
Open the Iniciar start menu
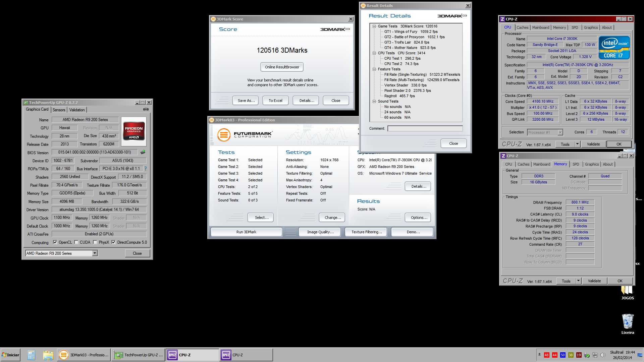point(10,355)
